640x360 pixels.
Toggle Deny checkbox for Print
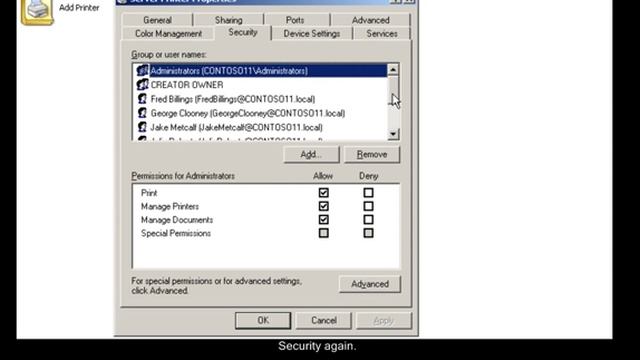(368, 193)
